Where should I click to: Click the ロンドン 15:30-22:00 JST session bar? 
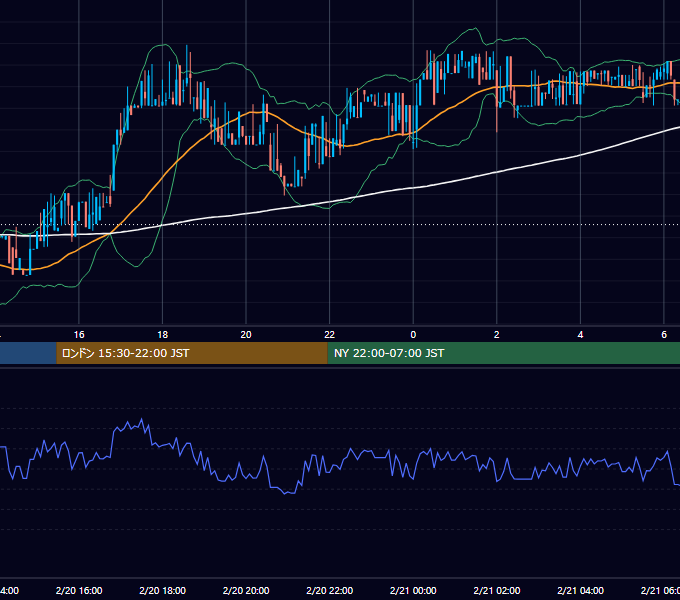[192, 353]
